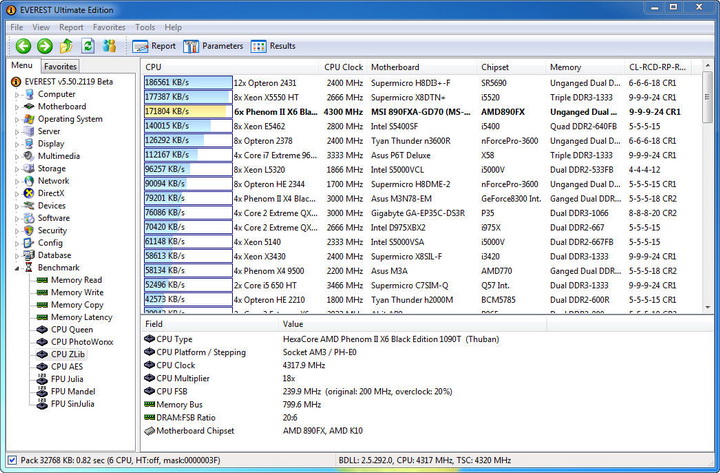Open the Favorites menu
Viewport: 720px width, 473px height.
click(x=109, y=28)
